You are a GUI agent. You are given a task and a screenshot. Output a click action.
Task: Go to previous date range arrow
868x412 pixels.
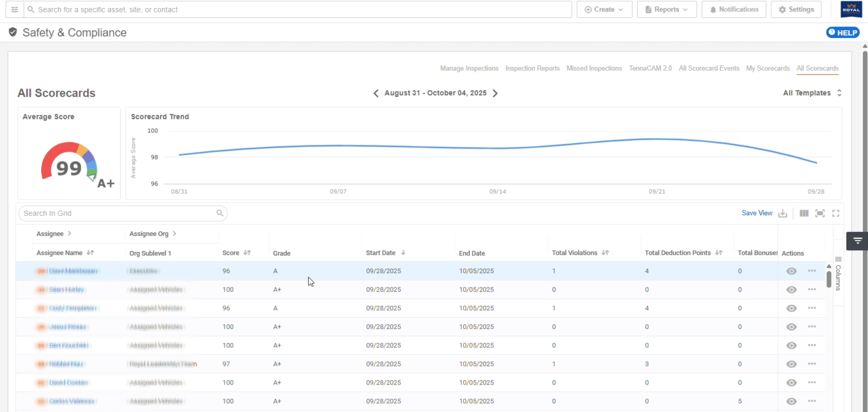point(376,93)
